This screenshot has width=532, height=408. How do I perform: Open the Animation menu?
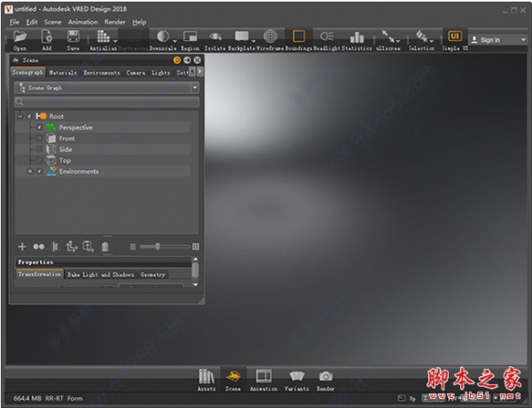pos(82,22)
